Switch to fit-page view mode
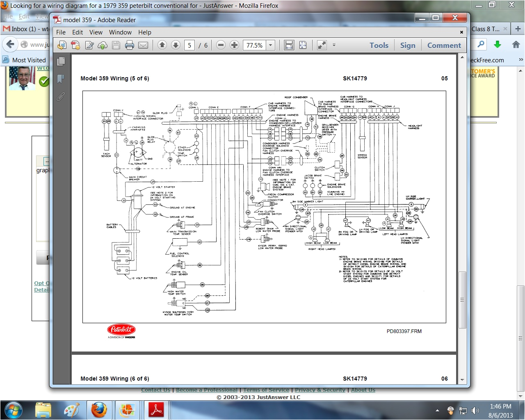The image size is (525, 420). pyautogui.click(x=303, y=45)
